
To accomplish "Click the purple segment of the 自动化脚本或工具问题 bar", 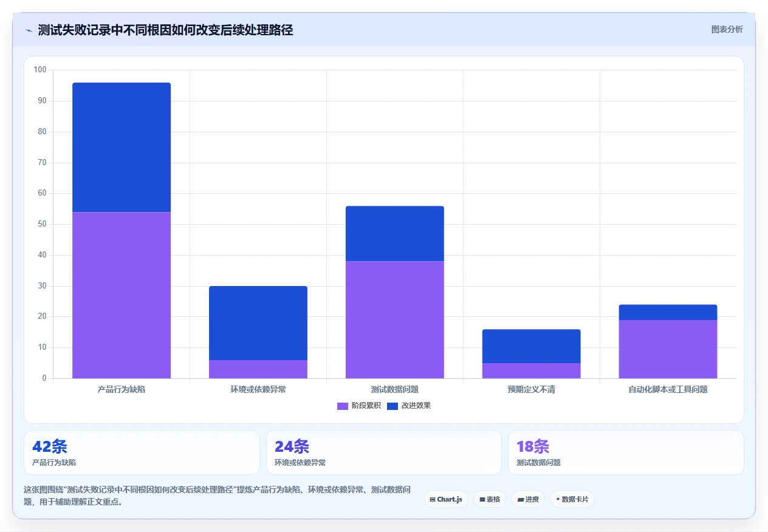I will click(x=668, y=349).
